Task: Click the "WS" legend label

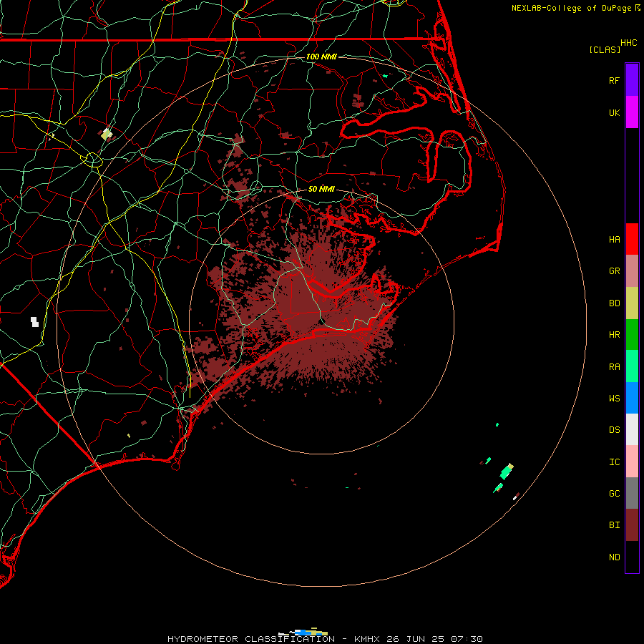Action: (614, 399)
